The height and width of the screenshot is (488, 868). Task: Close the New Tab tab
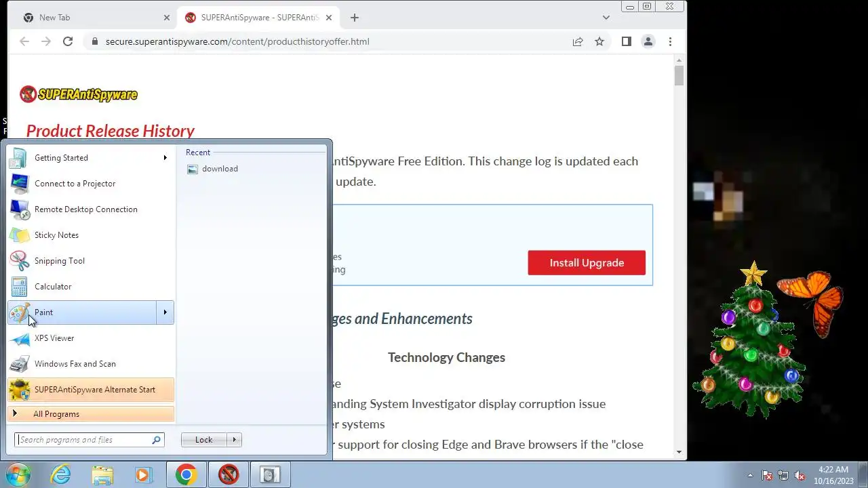coord(167,18)
